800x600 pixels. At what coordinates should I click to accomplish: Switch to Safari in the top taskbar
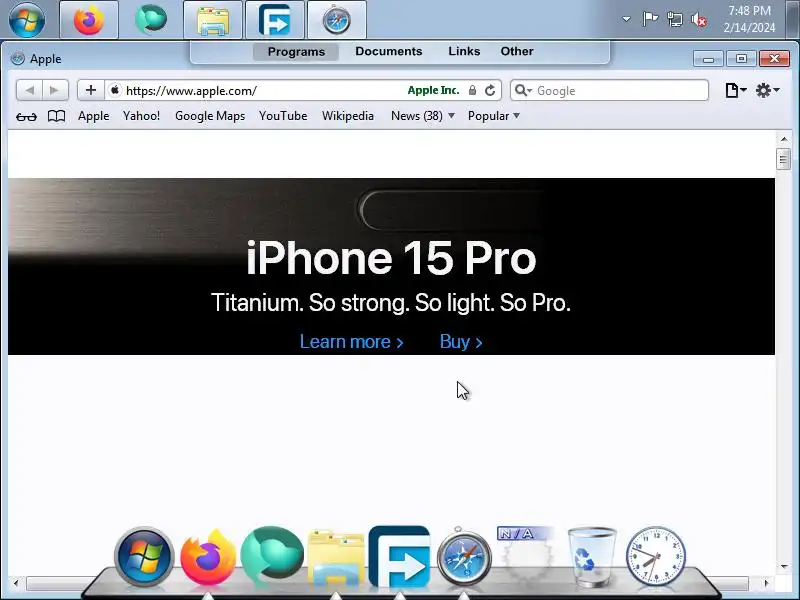[337, 20]
